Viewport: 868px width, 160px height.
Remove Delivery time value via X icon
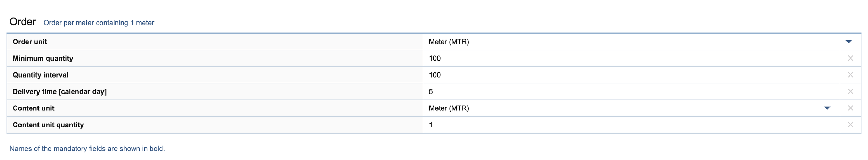pyautogui.click(x=850, y=91)
